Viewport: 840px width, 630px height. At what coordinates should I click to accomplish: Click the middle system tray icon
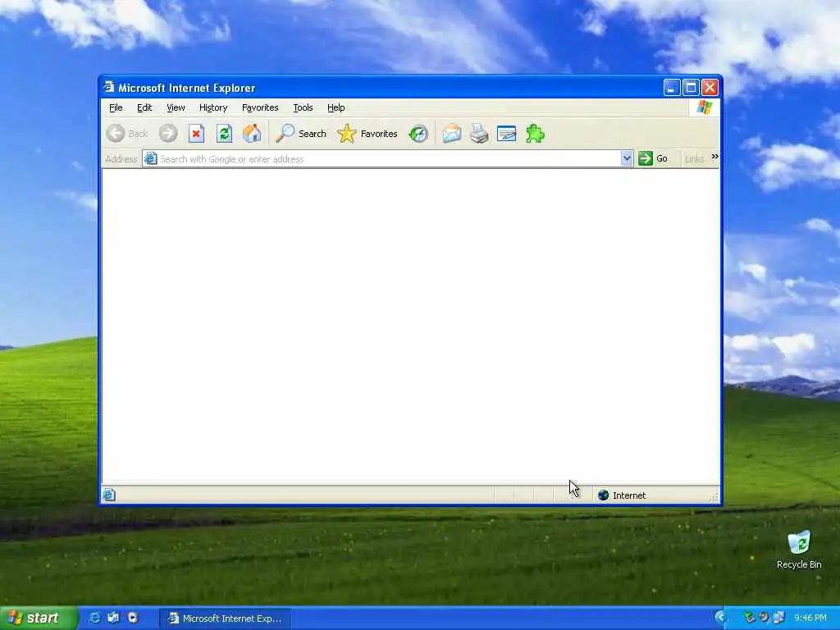[x=764, y=619]
